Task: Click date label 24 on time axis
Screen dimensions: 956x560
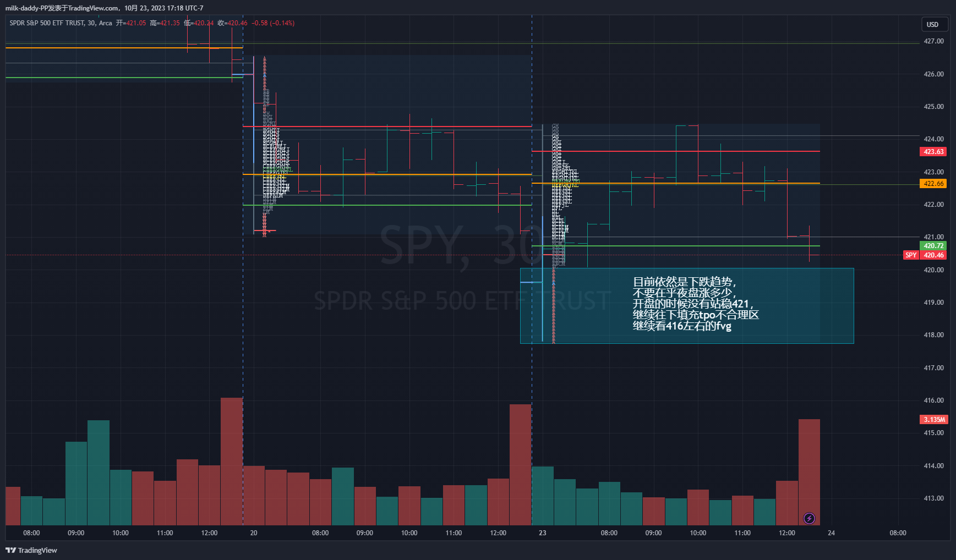Action: point(831,533)
